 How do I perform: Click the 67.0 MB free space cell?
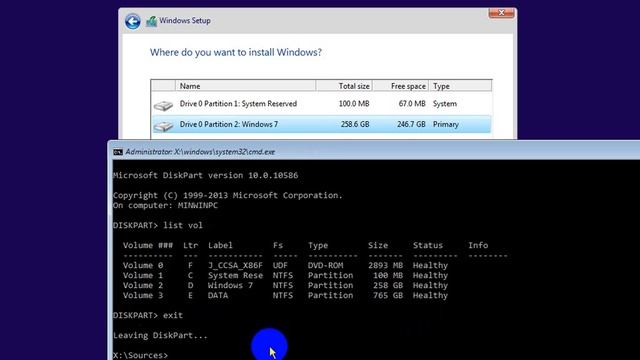coord(412,104)
